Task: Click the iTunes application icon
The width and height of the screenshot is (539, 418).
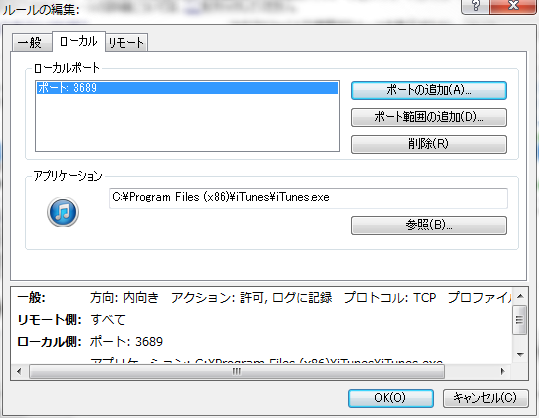Action: click(63, 212)
